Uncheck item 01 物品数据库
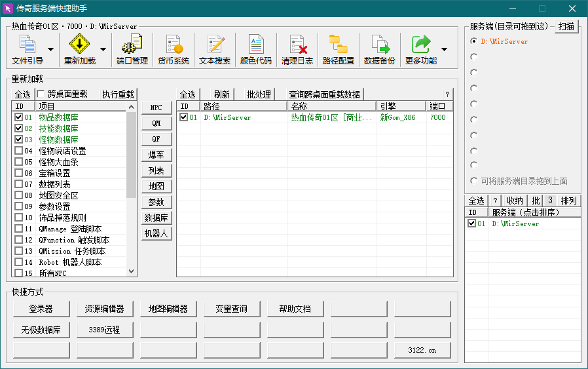The width and height of the screenshot is (588, 369). (x=19, y=117)
